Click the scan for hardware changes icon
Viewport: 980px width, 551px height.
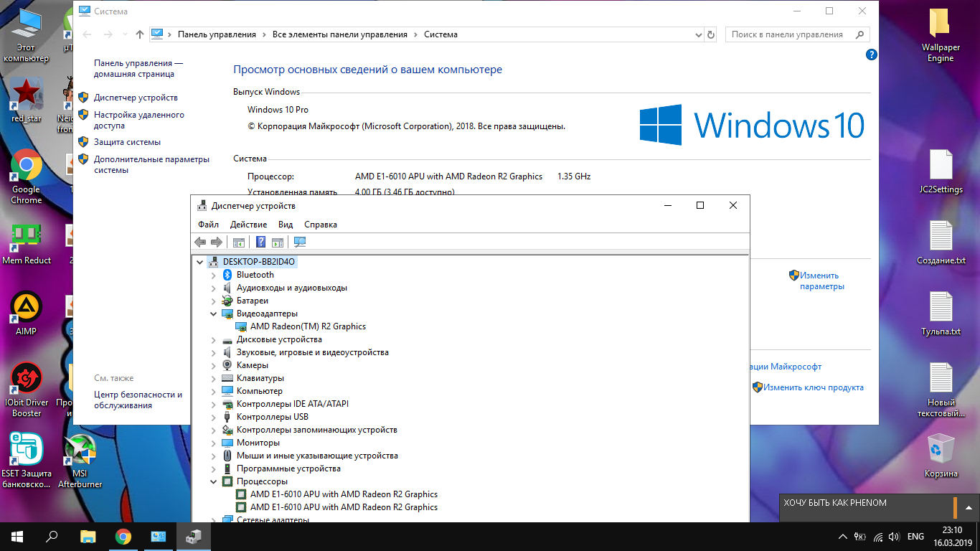(300, 242)
